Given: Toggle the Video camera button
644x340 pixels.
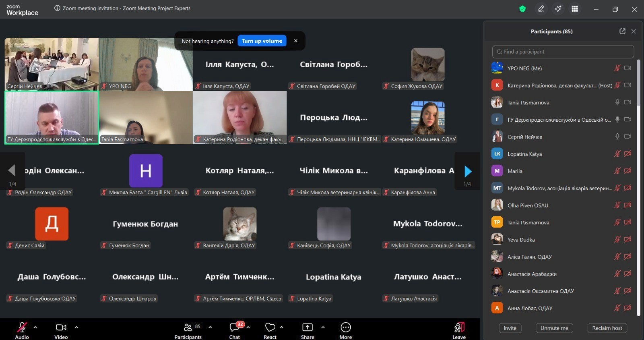Looking at the screenshot, I should (x=61, y=328).
